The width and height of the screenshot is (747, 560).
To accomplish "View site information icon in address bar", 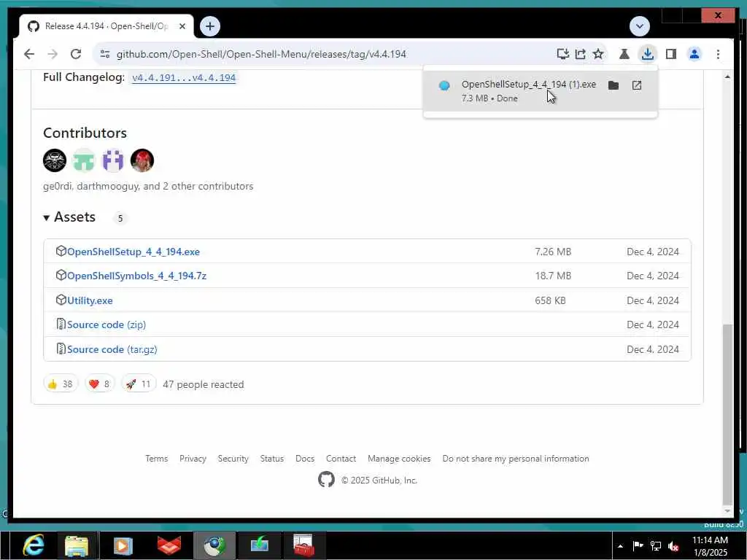I will tap(105, 54).
